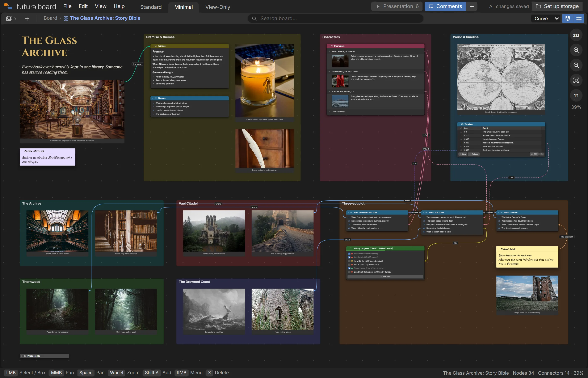Open the Edit menu
The height and width of the screenshot is (378, 588).
(83, 6)
